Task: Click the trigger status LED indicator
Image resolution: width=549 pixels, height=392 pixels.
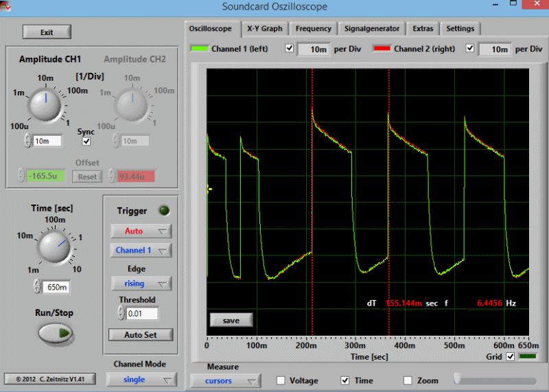Action: point(164,210)
